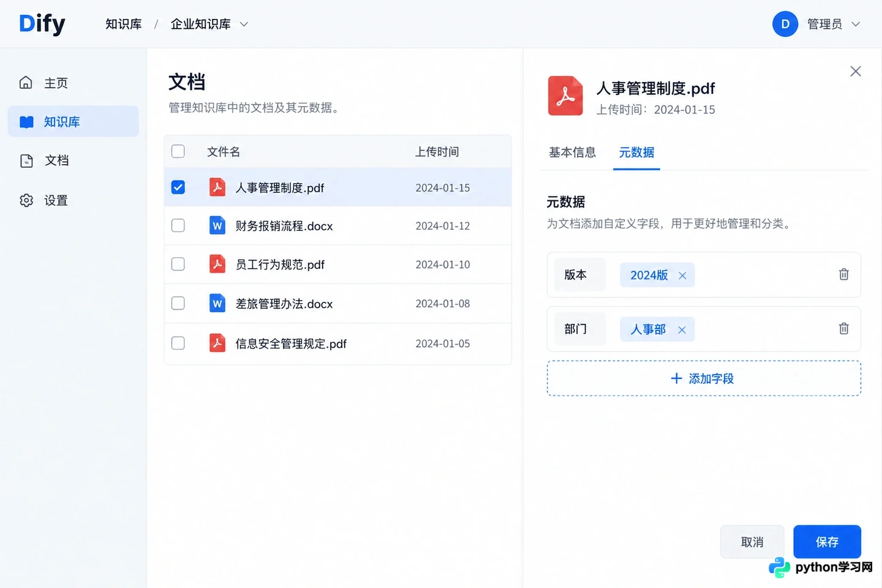Check the 差旅管理办法.docx checkbox
This screenshot has width=882, height=588.
coord(178,303)
